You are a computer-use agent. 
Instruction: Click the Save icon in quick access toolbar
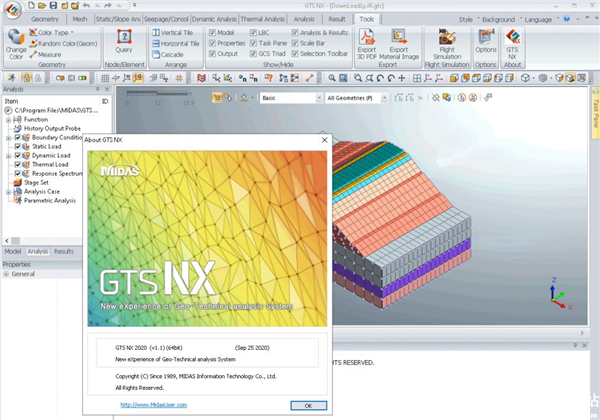[53, 5]
